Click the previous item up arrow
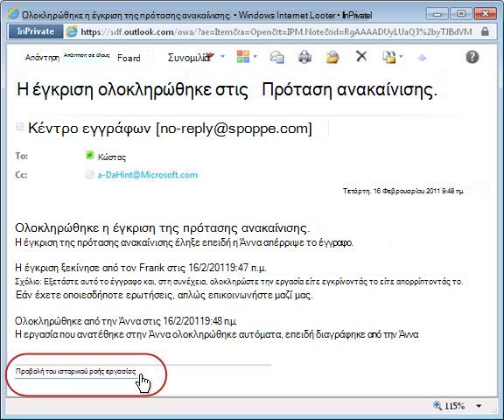The height and width of the screenshot is (420, 504). pyautogui.click(x=422, y=58)
